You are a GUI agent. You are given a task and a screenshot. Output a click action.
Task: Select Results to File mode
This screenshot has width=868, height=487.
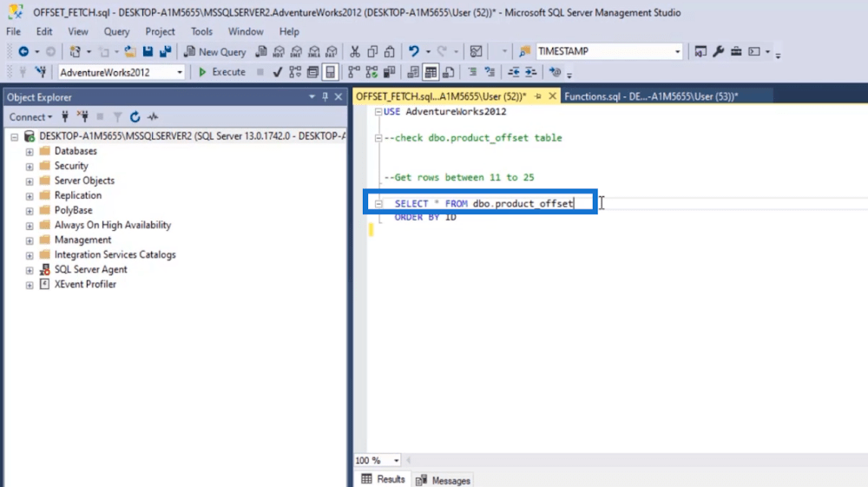[x=449, y=72]
